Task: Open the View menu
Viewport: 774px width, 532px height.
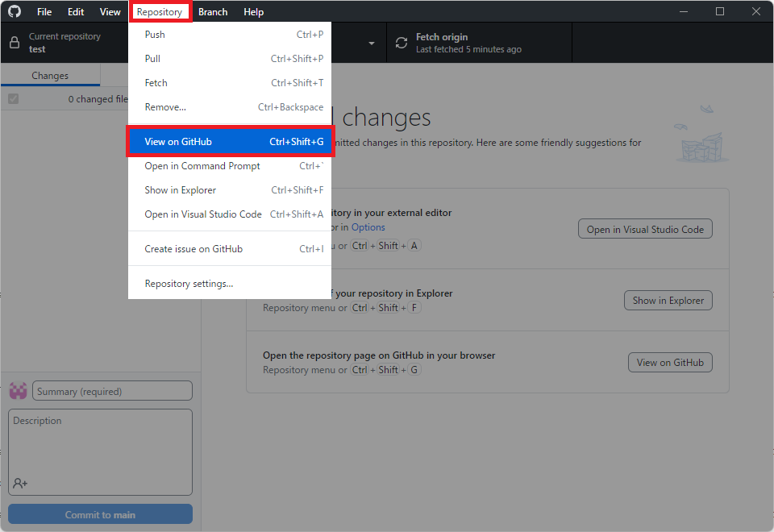Action: (110, 12)
